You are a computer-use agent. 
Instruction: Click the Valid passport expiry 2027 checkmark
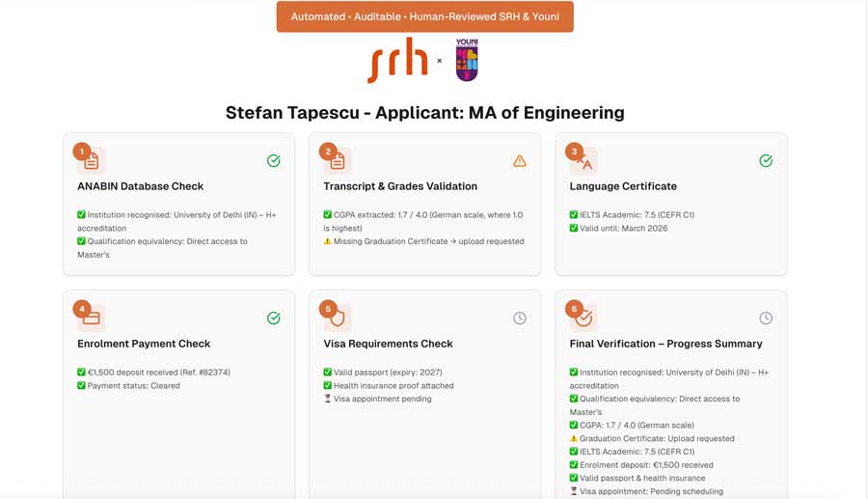click(328, 373)
